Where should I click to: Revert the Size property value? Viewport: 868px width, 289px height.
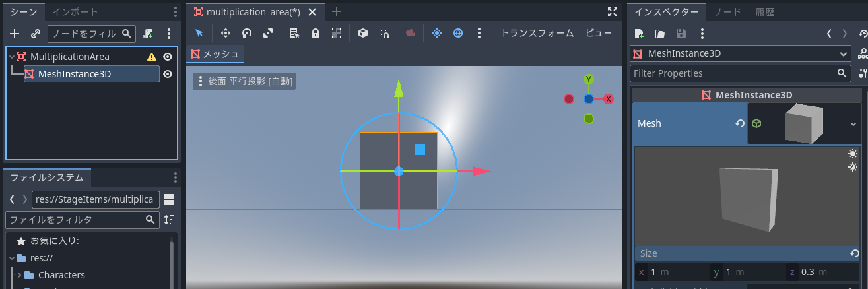click(854, 253)
